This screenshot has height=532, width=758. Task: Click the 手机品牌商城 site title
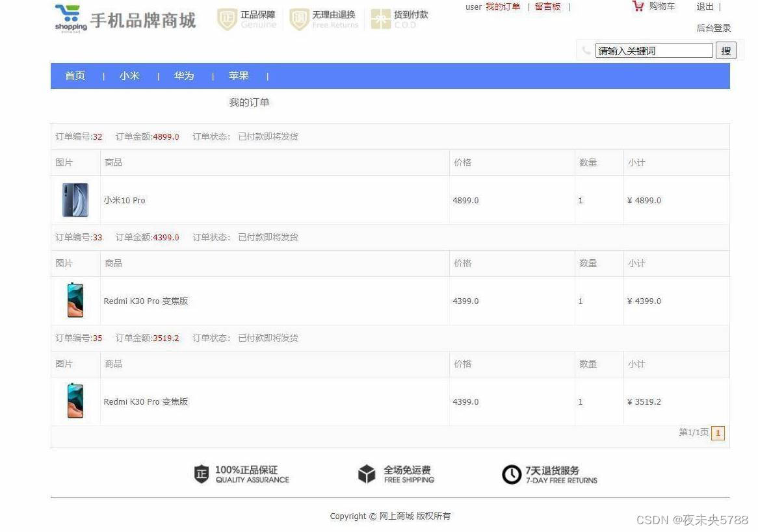pyautogui.click(x=143, y=20)
